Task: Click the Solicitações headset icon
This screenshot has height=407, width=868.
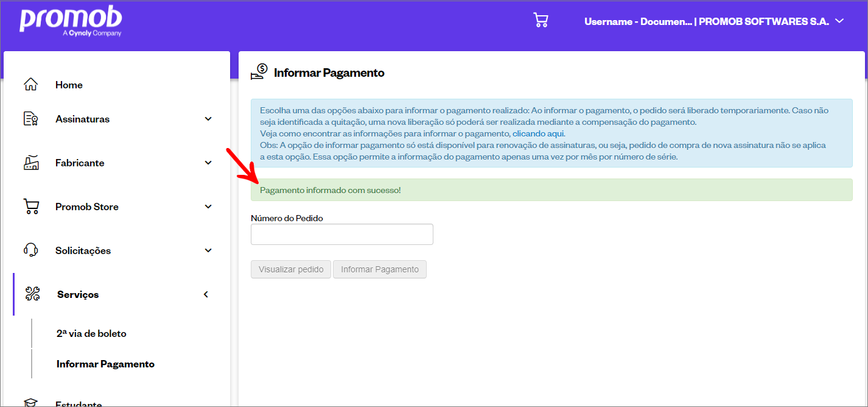Action: pyautogui.click(x=30, y=250)
